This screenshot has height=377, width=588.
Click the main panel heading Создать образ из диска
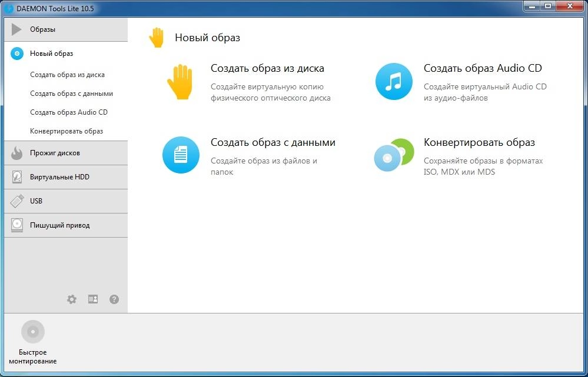point(267,68)
